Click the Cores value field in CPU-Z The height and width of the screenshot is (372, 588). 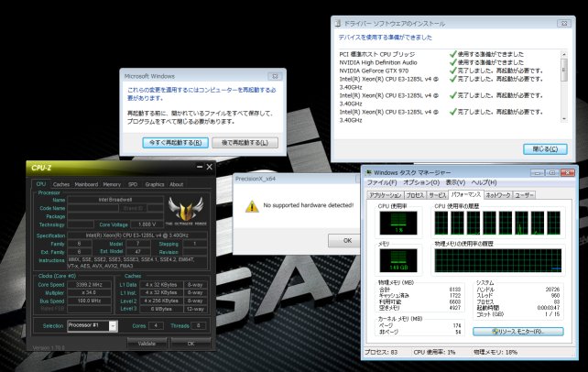(x=156, y=325)
